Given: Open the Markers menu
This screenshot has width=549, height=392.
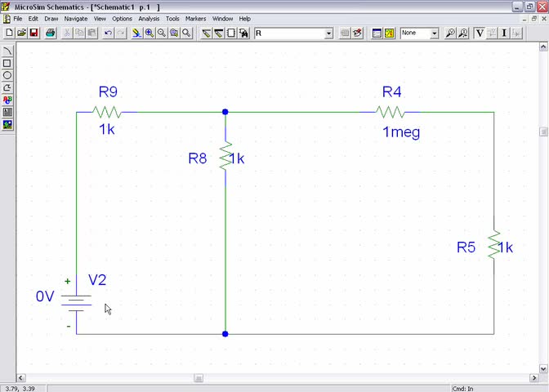Looking at the screenshot, I should pos(196,19).
